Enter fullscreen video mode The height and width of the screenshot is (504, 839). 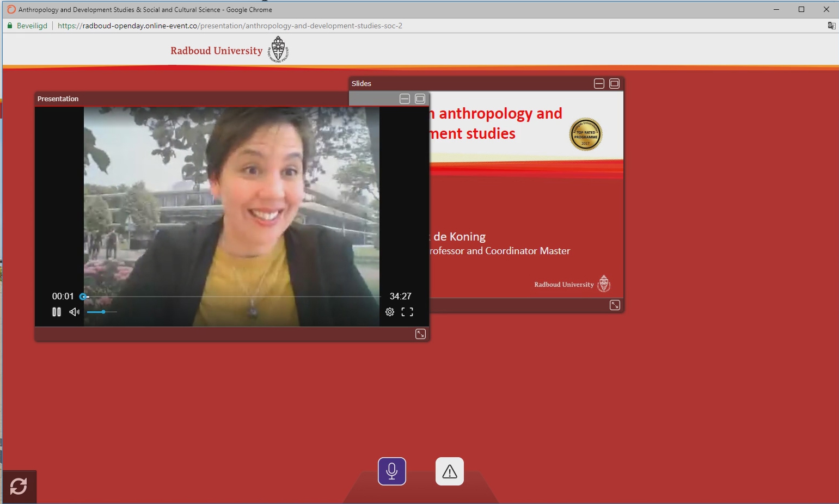tap(407, 312)
